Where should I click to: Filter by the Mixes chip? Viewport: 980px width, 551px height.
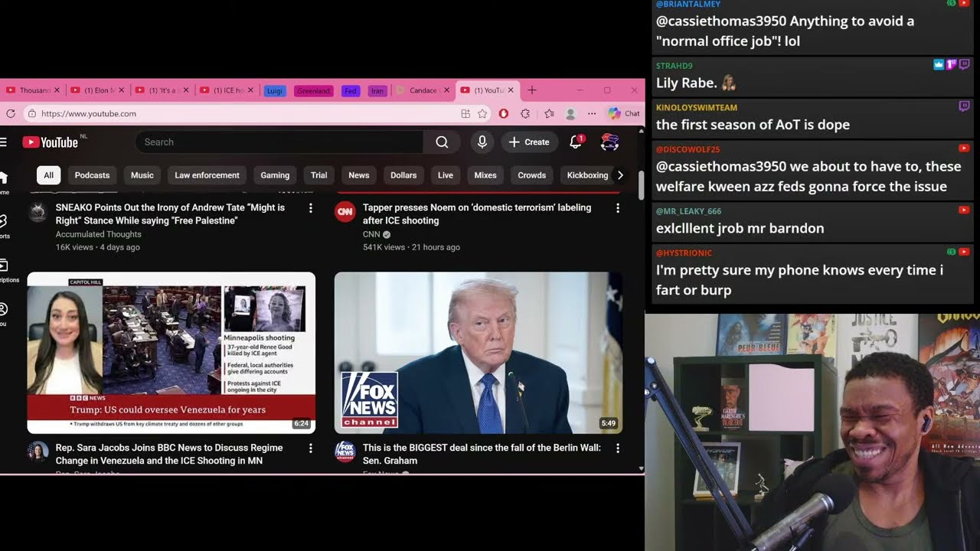[x=485, y=175]
